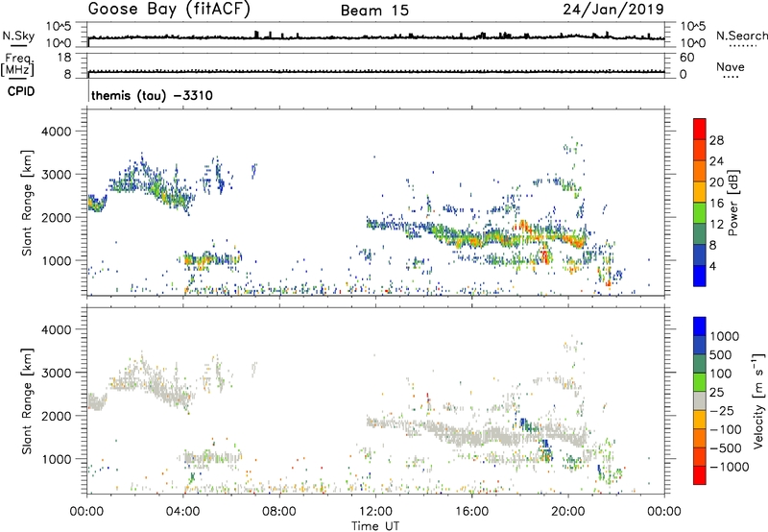This screenshot has height=532, width=768.
Task: Click power panel 'Slant Range [km]' label
Action: [27, 203]
